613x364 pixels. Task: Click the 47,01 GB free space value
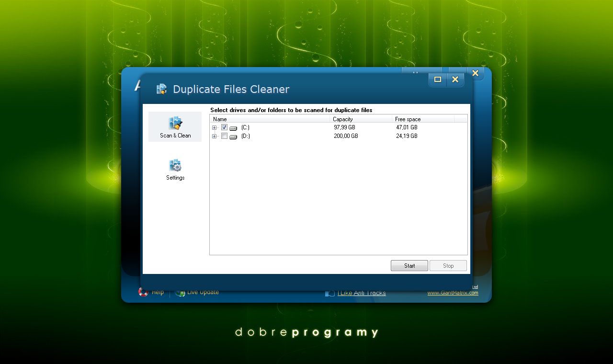click(x=407, y=127)
